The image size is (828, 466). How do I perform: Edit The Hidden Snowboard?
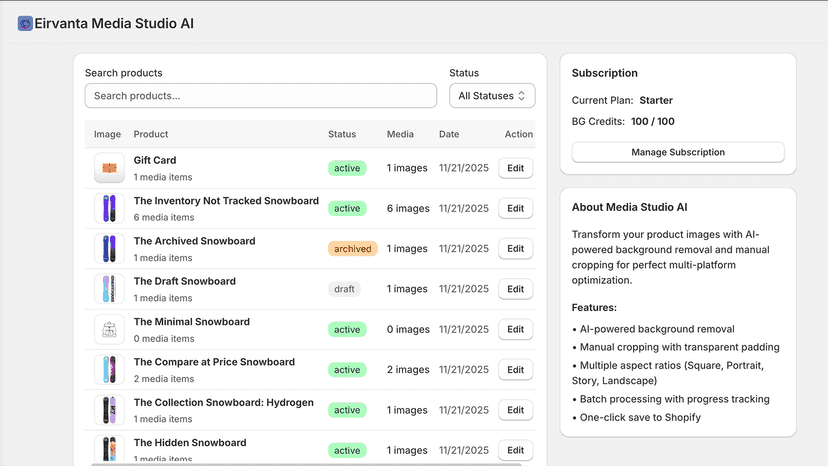pyautogui.click(x=515, y=450)
